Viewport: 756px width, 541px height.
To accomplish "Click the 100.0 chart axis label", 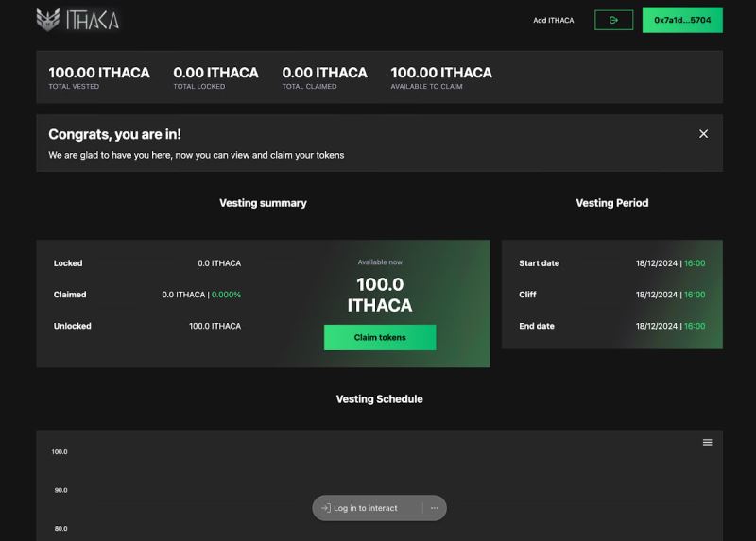I will coord(60,452).
